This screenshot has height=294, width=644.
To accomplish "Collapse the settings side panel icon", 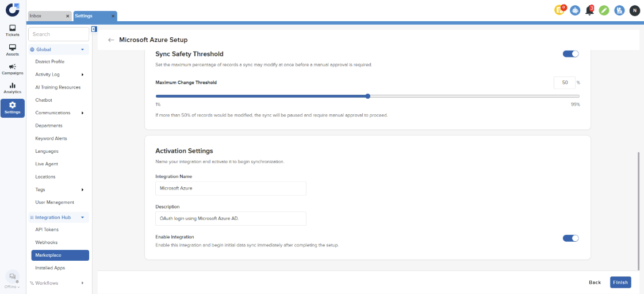I will point(94,29).
